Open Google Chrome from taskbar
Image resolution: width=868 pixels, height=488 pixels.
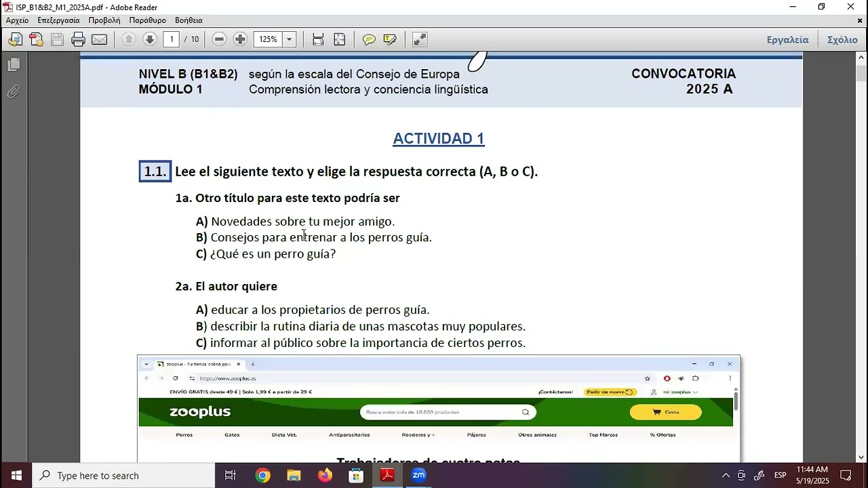(262, 475)
